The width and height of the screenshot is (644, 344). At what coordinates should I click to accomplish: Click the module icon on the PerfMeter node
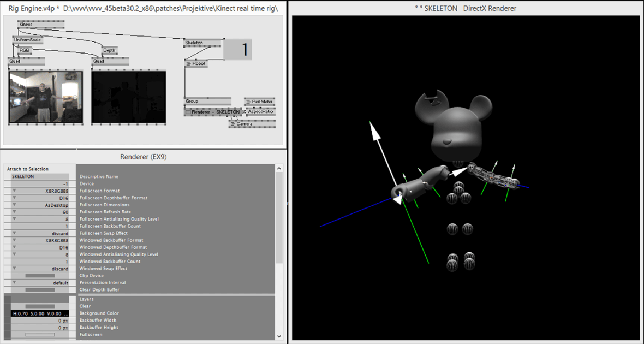pyautogui.click(x=248, y=102)
